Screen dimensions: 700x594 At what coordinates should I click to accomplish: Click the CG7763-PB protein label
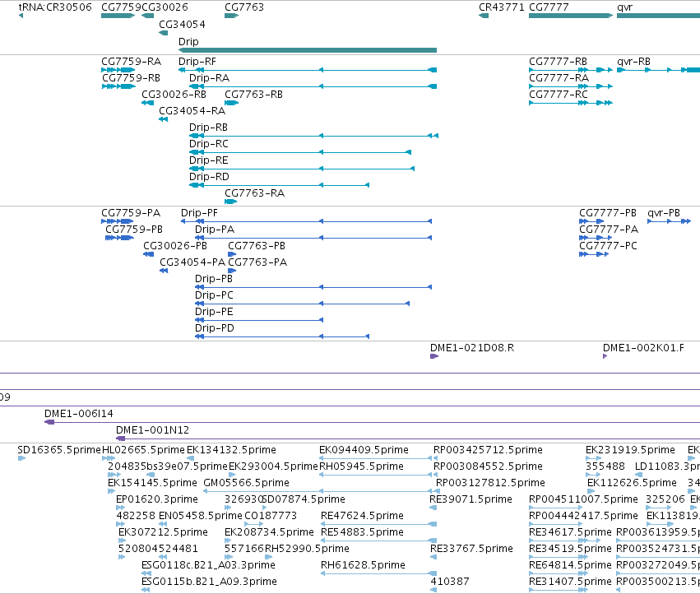pyautogui.click(x=257, y=246)
